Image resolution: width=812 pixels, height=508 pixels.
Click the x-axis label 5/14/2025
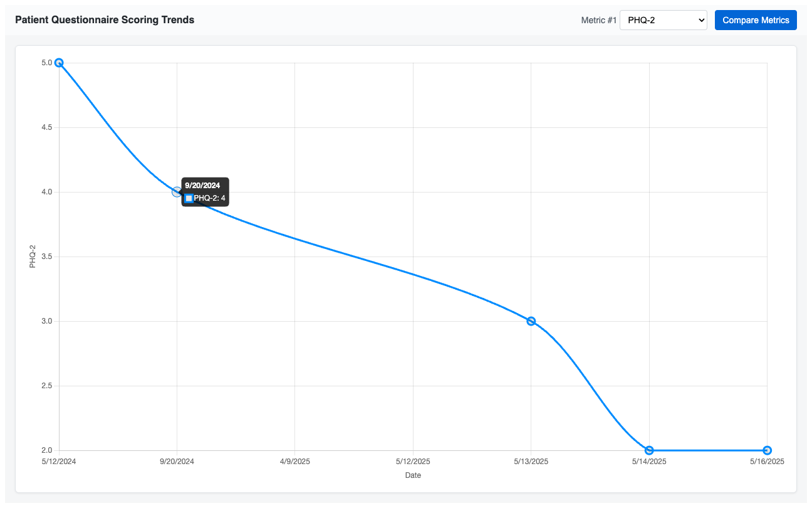coord(649,462)
